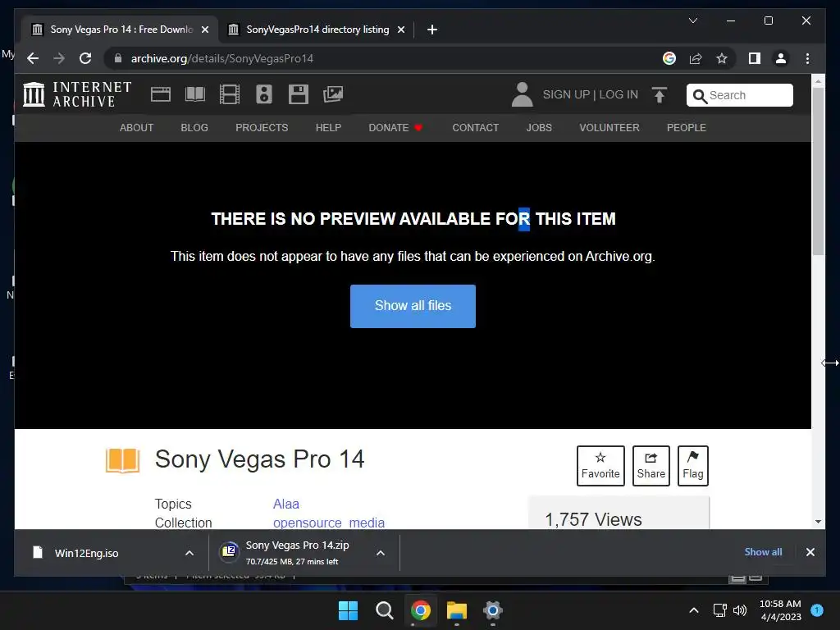
Task: Click the LOG IN link
Action: [x=619, y=94]
